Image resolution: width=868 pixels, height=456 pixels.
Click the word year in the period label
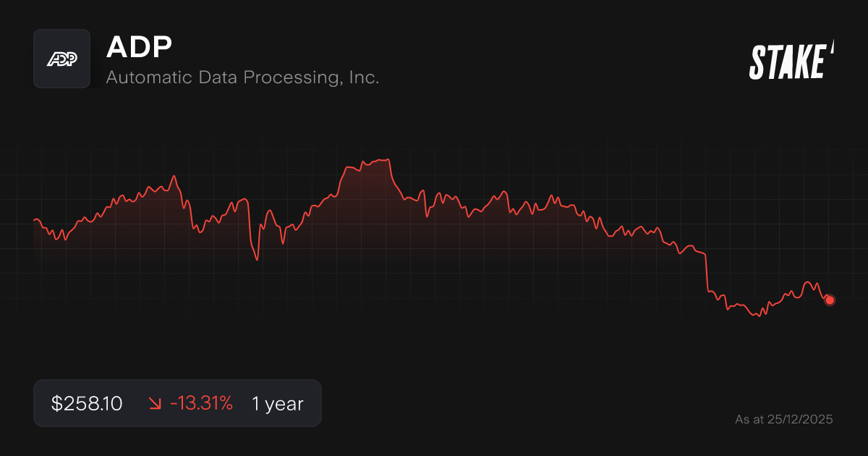[x=283, y=404]
